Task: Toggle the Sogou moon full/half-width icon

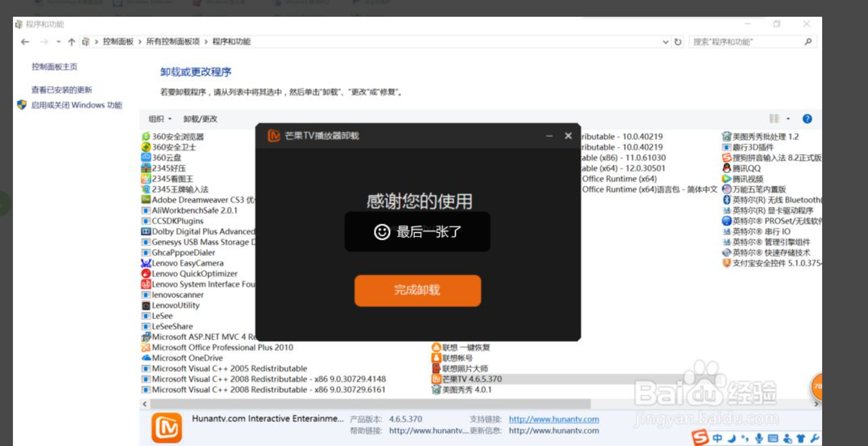Action: pyautogui.click(x=732, y=438)
